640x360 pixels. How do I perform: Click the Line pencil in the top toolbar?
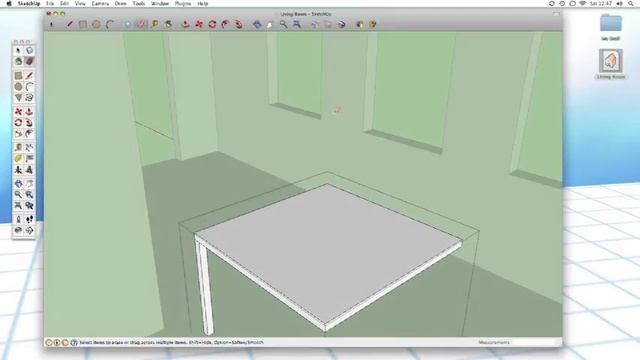(x=70, y=24)
